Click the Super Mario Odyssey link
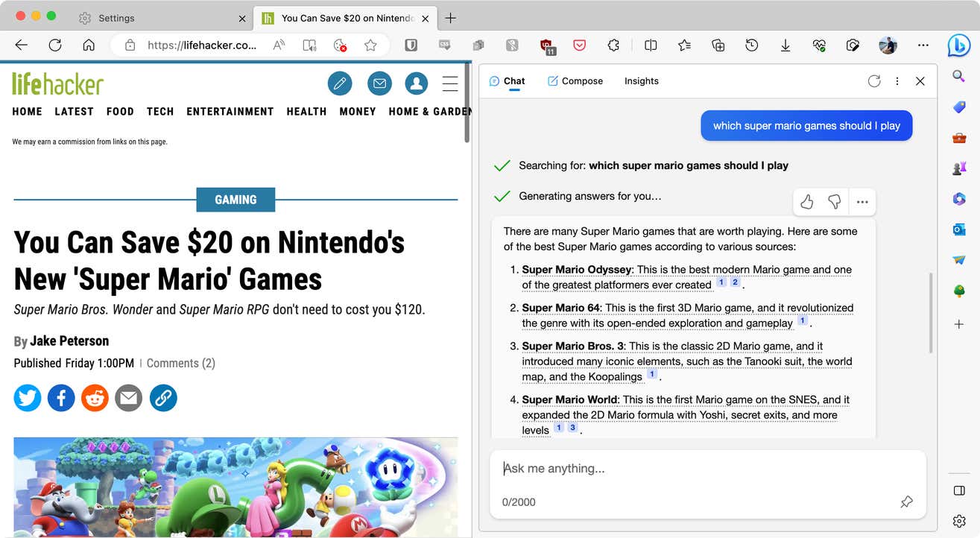Image resolution: width=980 pixels, height=538 pixels. tap(577, 270)
